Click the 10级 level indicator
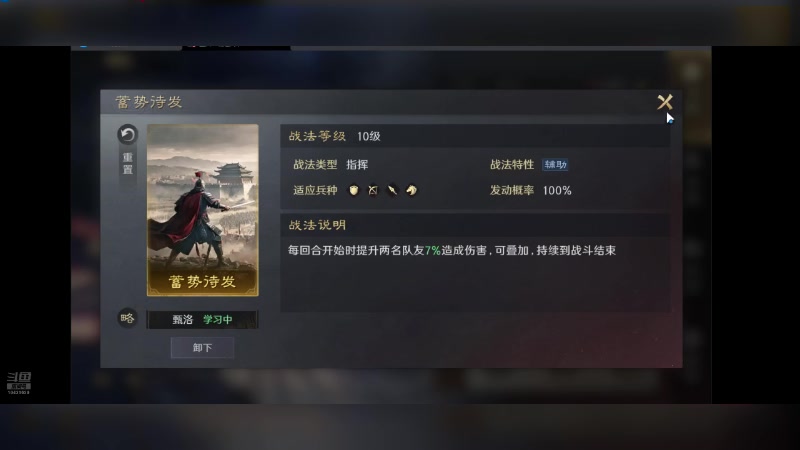Image resolution: width=800 pixels, height=450 pixels. (x=368, y=136)
